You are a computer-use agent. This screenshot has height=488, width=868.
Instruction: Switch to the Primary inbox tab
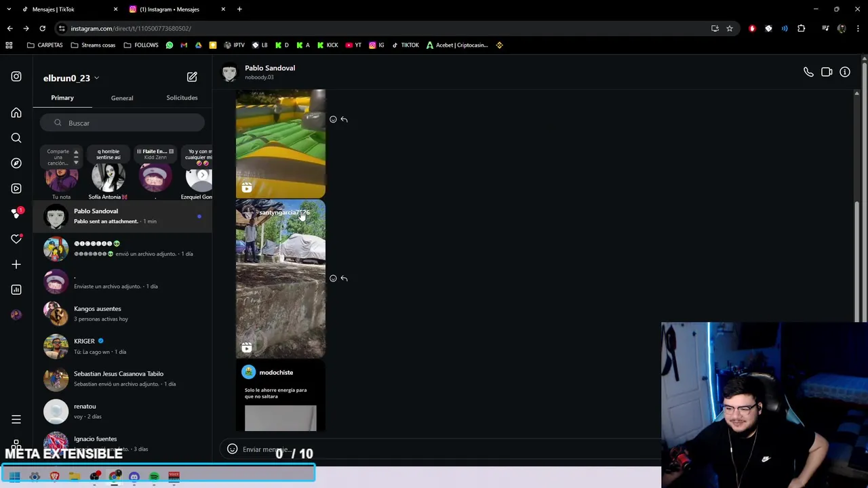62,98
